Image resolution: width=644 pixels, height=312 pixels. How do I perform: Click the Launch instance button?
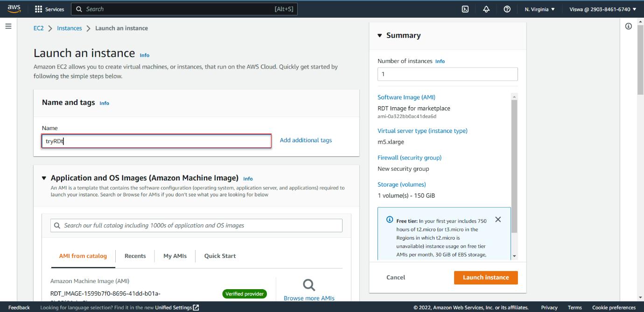[x=486, y=277]
